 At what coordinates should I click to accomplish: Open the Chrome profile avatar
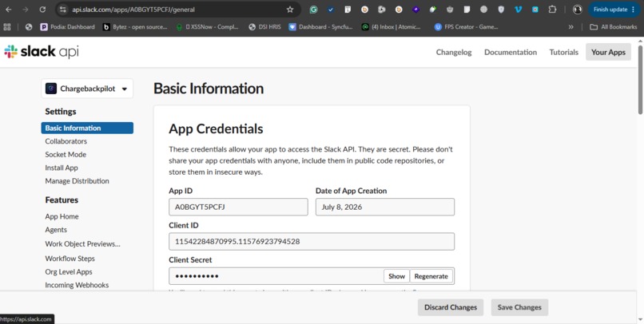[578, 10]
